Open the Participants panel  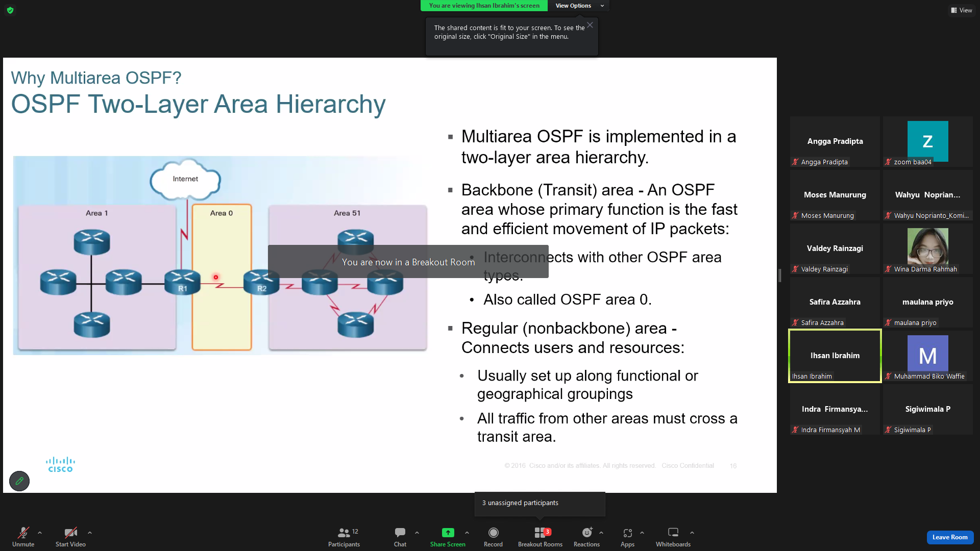(344, 537)
